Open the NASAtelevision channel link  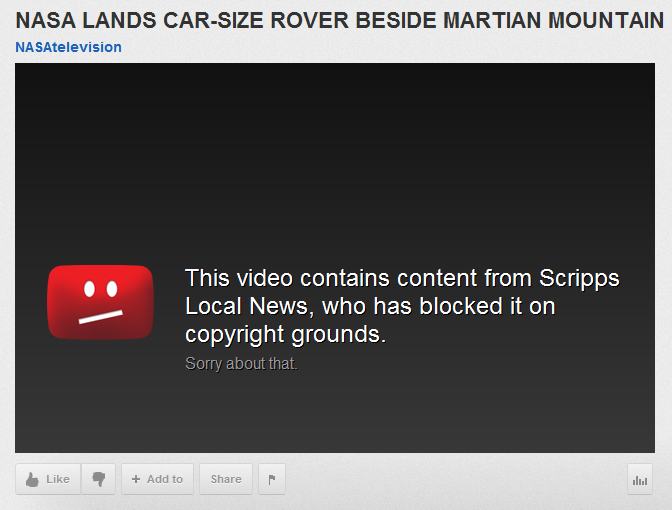69,47
